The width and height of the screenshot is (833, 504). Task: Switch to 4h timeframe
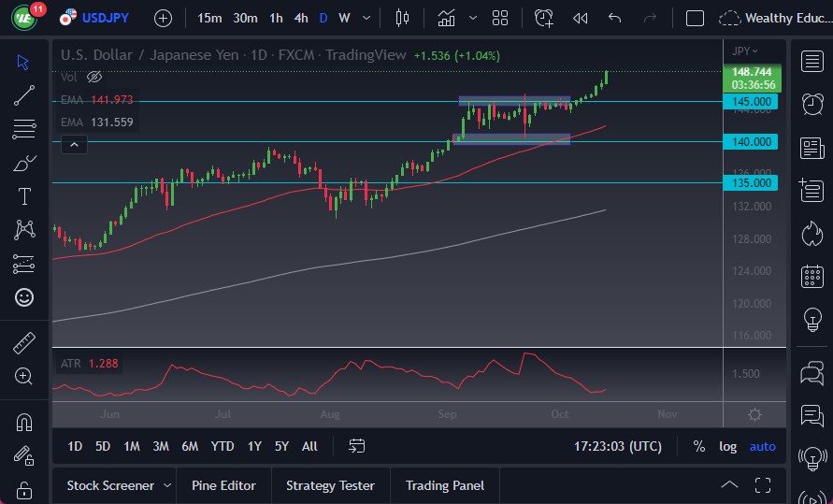coord(301,19)
